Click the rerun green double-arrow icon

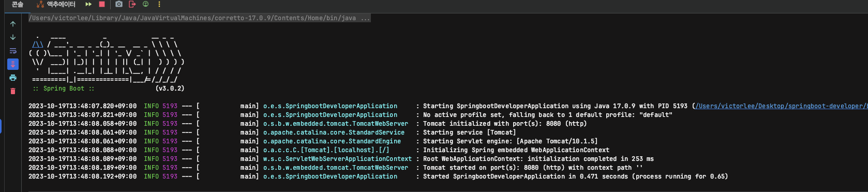tap(88, 4)
